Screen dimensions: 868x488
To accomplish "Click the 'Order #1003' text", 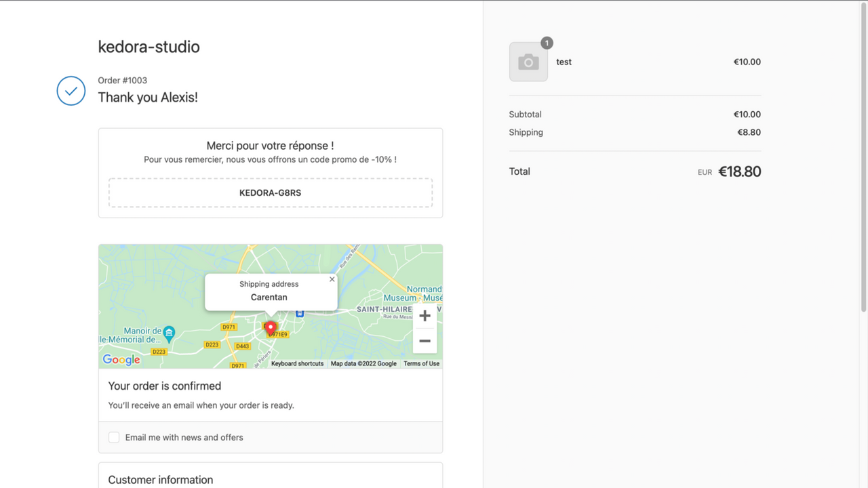I will [x=123, y=80].
